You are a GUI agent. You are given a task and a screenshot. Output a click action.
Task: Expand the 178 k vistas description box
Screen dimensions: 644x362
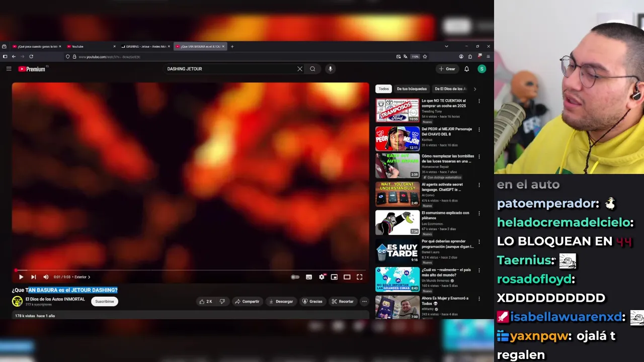point(190,315)
